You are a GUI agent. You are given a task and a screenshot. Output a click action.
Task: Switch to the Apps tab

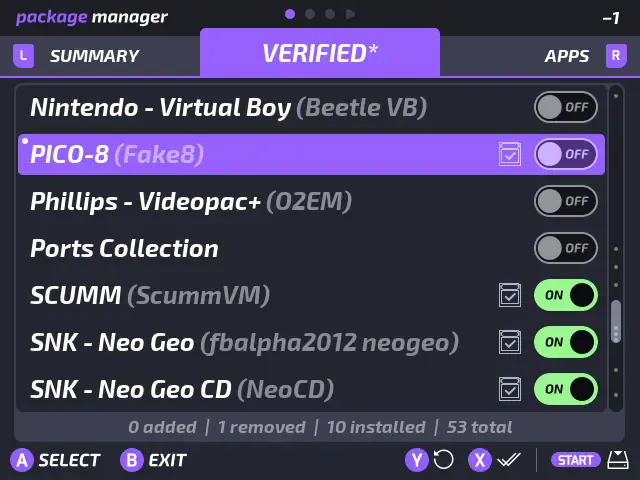point(567,56)
